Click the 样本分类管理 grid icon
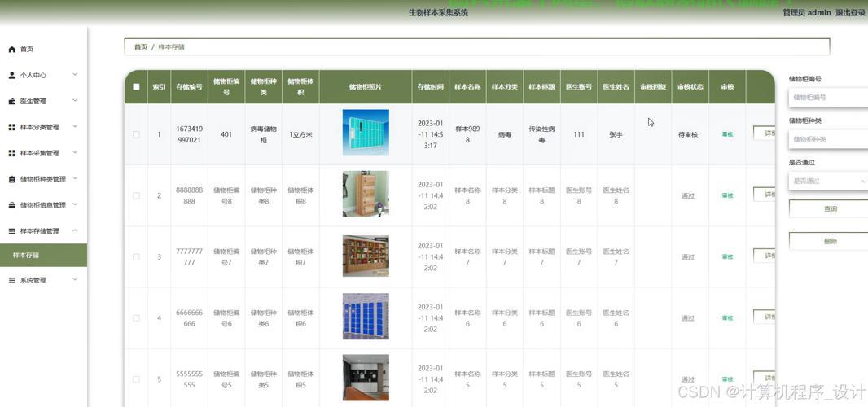Image resolution: width=868 pixels, height=407 pixels. click(x=11, y=127)
